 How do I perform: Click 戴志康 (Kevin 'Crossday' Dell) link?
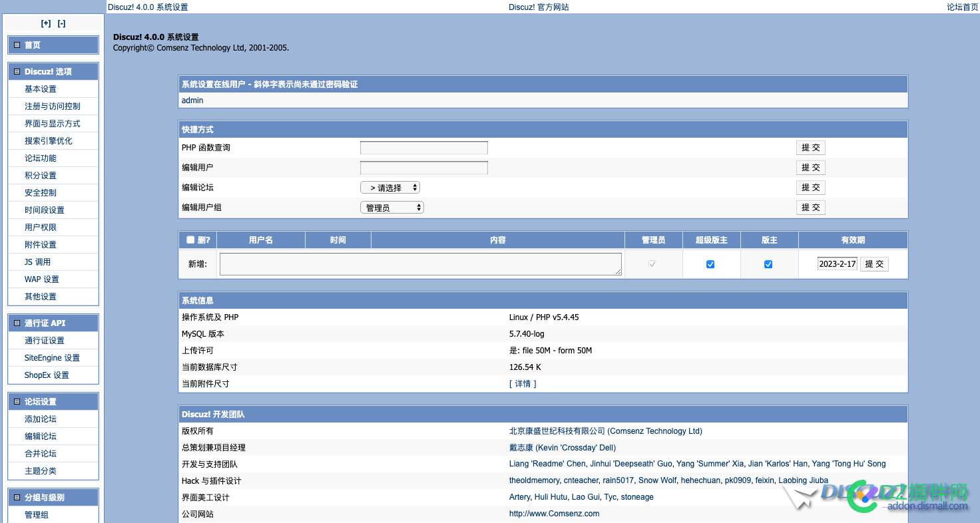(x=563, y=448)
